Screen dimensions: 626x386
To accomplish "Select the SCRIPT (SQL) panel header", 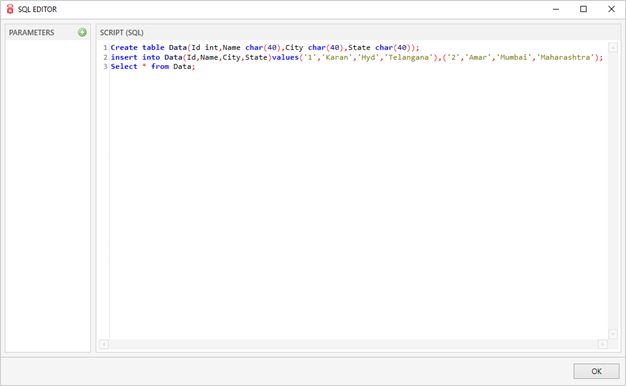I will 122,33.
